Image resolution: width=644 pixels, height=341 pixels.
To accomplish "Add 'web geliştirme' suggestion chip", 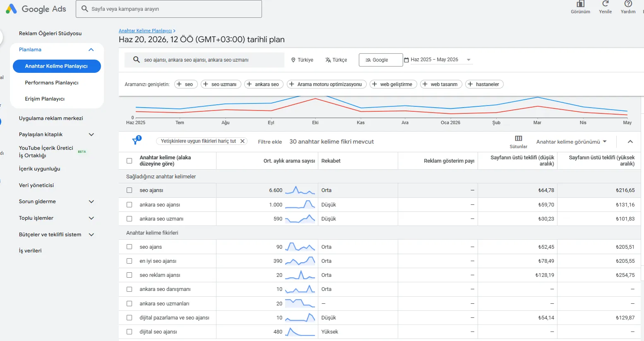I will click(x=393, y=84).
